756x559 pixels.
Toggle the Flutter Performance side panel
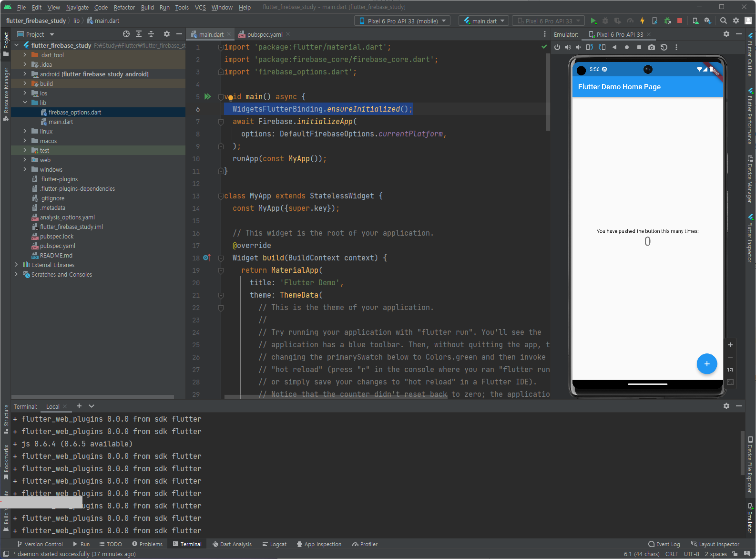pyautogui.click(x=750, y=115)
